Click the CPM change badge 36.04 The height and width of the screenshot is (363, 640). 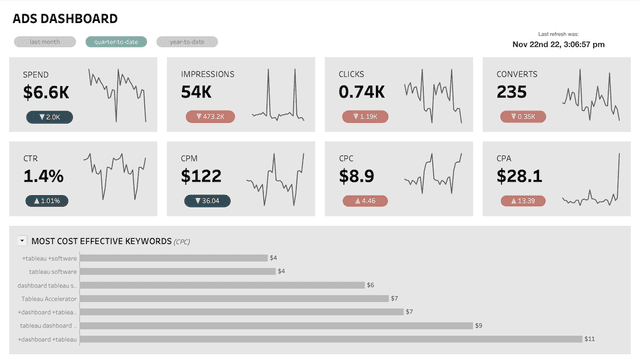tap(207, 201)
